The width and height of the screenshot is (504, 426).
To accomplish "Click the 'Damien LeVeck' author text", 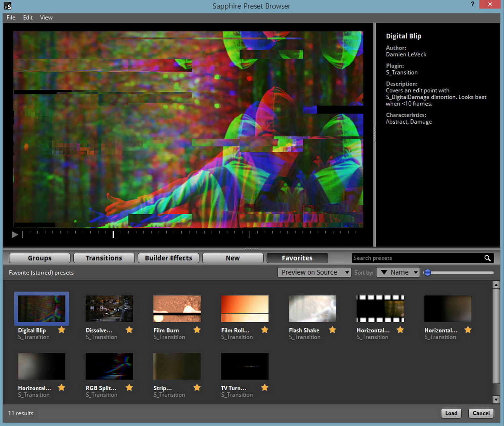I will pyautogui.click(x=406, y=54).
